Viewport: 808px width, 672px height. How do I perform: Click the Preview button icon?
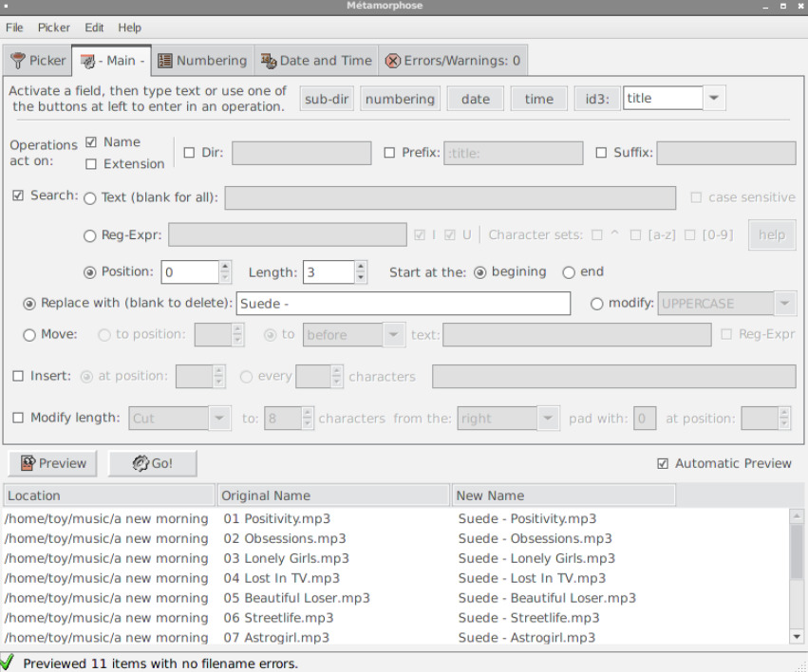[28, 463]
